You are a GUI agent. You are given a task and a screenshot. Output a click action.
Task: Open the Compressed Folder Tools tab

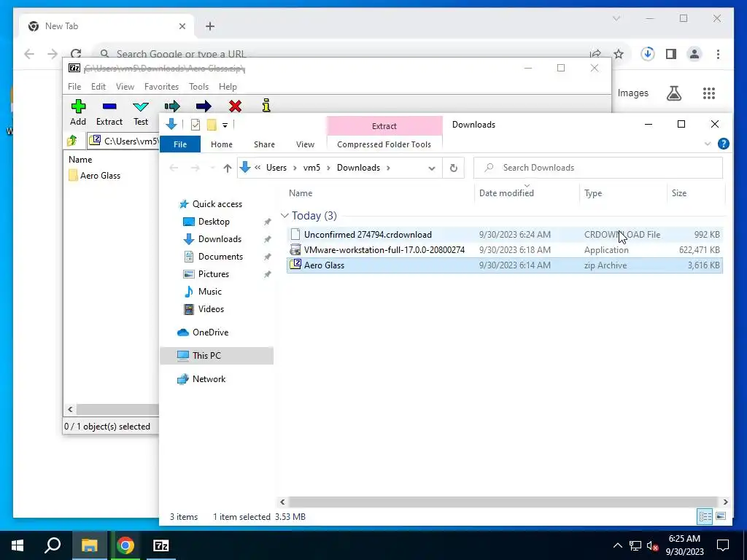click(384, 144)
